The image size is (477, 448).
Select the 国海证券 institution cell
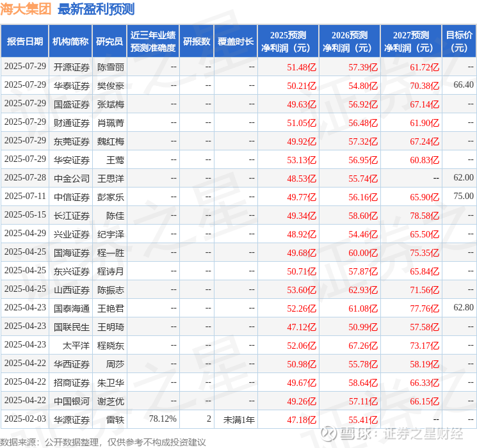72,253
